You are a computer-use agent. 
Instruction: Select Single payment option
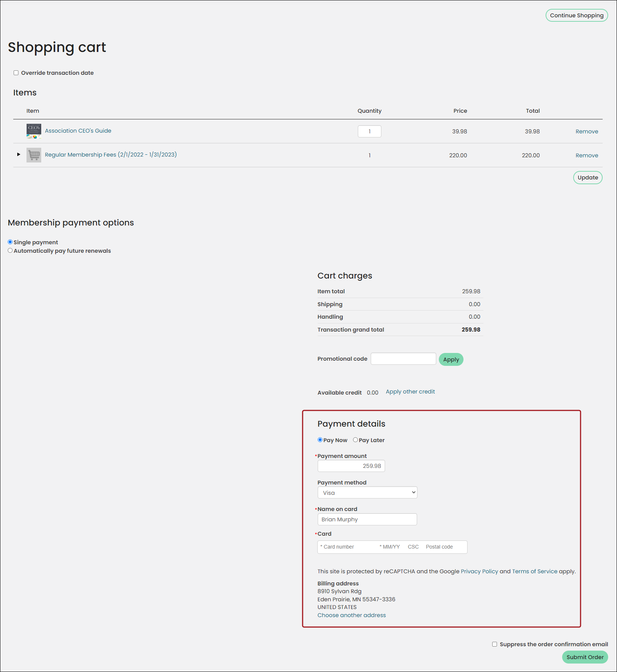pyautogui.click(x=10, y=242)
